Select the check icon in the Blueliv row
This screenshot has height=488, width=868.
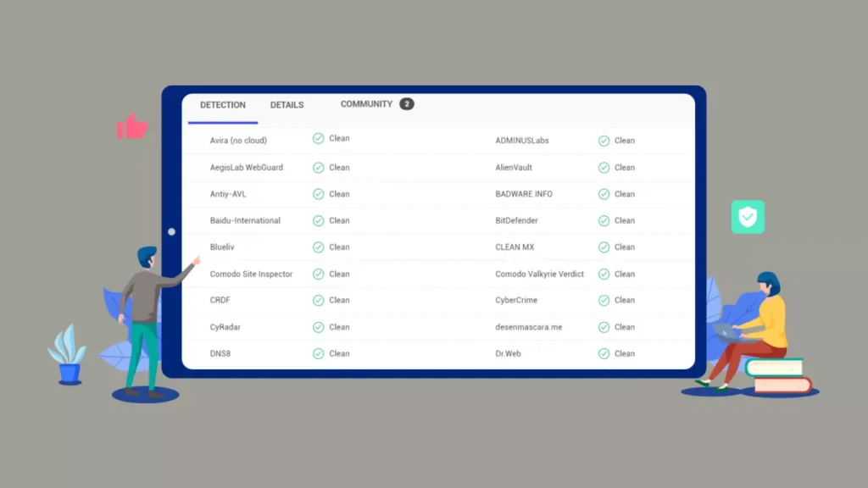pyautogui.click(x=319, y=247)
